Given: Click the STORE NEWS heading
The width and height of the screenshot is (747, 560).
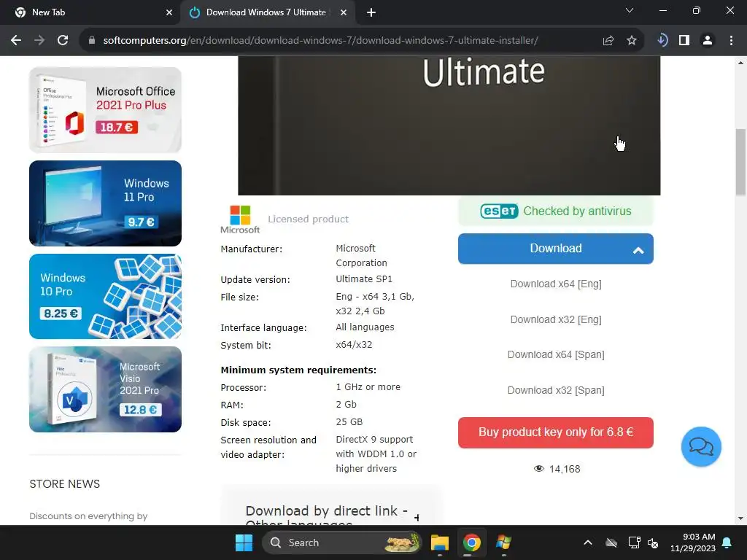Looking at the screenshot, I should point(65,484).
